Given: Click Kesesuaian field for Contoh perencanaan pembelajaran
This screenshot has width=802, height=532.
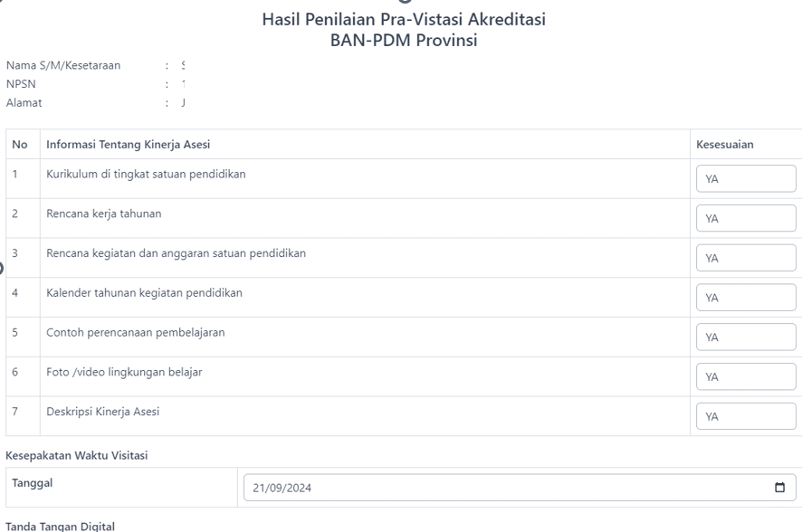Looking at the screenshot, I should (745, 337).
